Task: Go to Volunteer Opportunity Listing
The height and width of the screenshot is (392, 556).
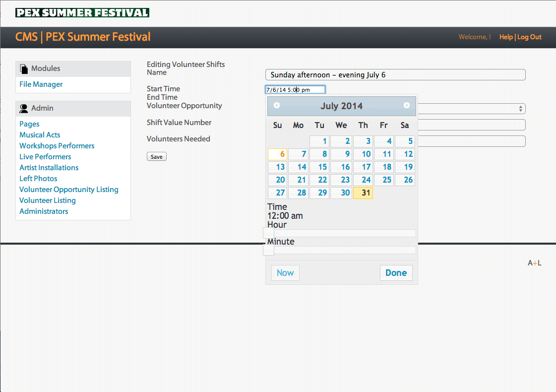Action: tap(69, 190)
